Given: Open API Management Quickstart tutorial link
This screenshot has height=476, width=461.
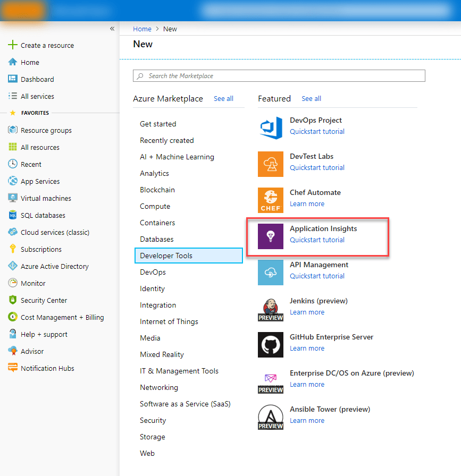Looking at the screenshot, I should (x=317, y=276).
